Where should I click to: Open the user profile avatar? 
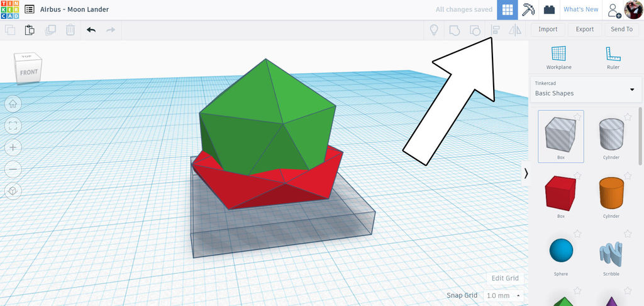(634, 9)
